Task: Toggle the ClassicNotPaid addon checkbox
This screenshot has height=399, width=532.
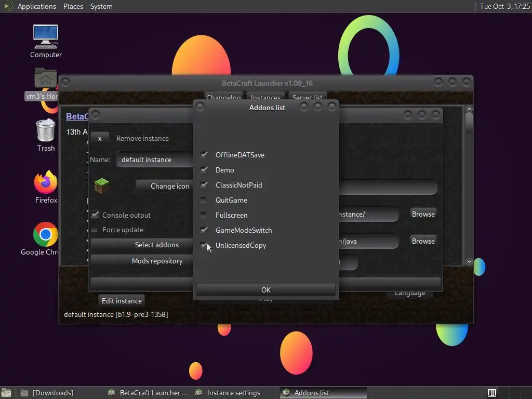Action: 204,185
